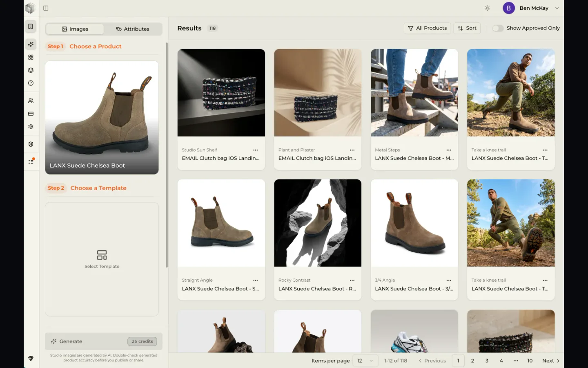
Task: Open the All Products filter dropdown
Action: [427, 28]
